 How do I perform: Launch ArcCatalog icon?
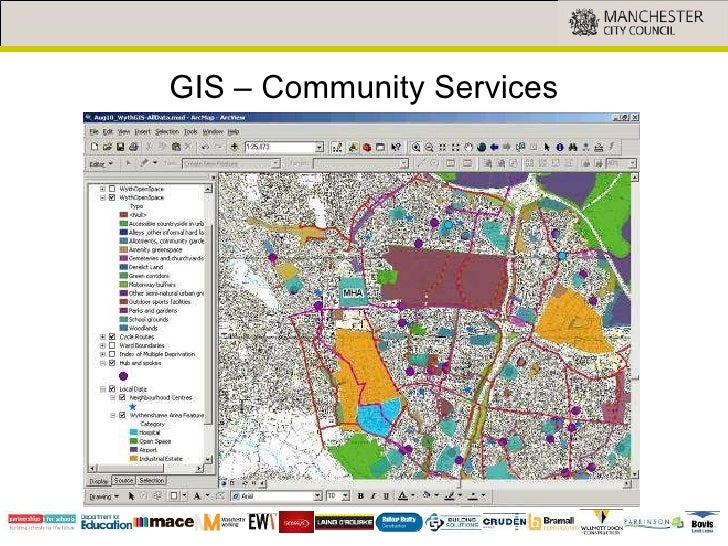click(x=353, y=147)
